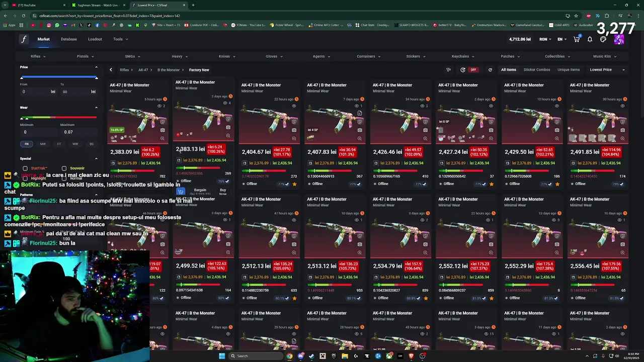Expand the Stickers category dropdown
Screen dimensions: 644x362
click(416, 56)
